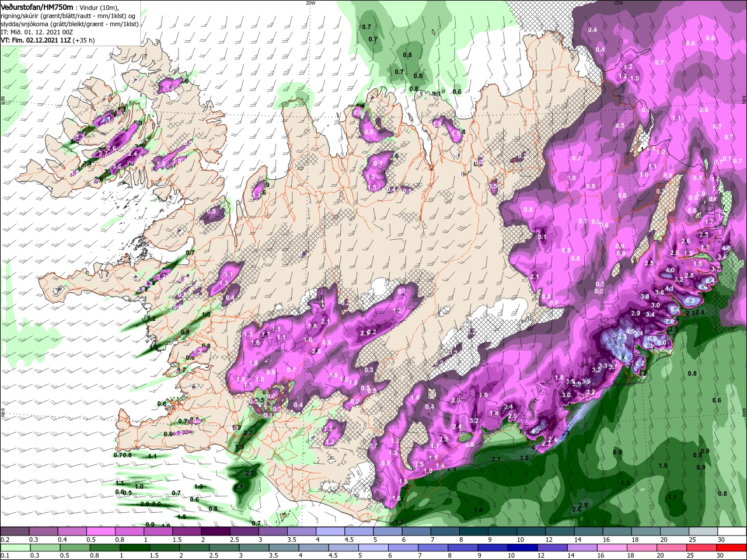747x560 pixels.
Task: Click the '0.1' label in rain legend
Action: pos(5,556)
